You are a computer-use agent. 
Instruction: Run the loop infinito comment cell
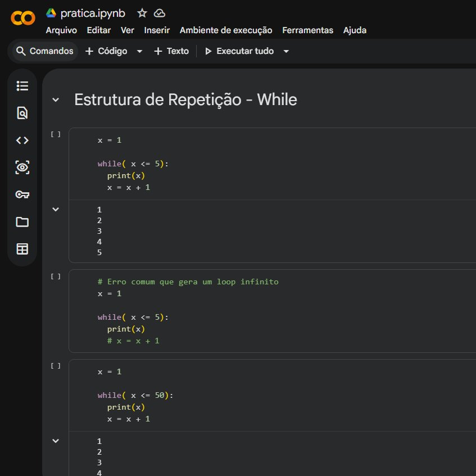click(56, 276)
